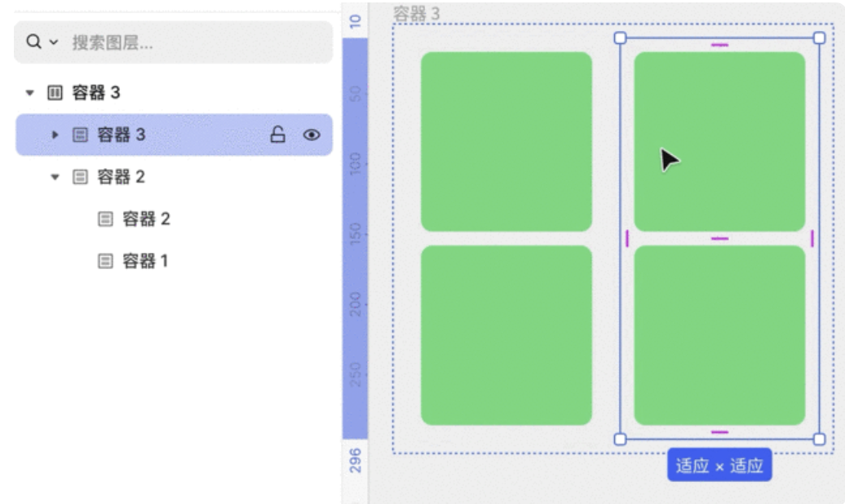Click the selection's bottom-right resize handle
The image size is (845, 504).
click(x=819, y=440)
